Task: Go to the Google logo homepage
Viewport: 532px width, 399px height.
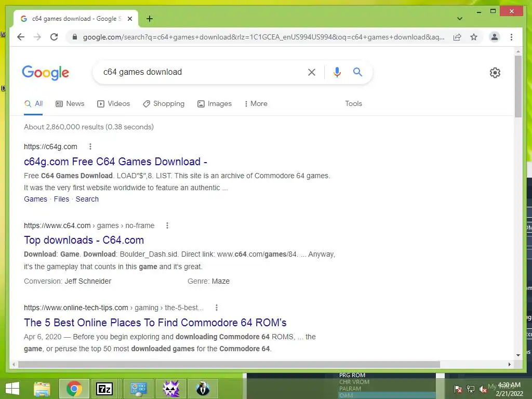Action: pos(46,73)
